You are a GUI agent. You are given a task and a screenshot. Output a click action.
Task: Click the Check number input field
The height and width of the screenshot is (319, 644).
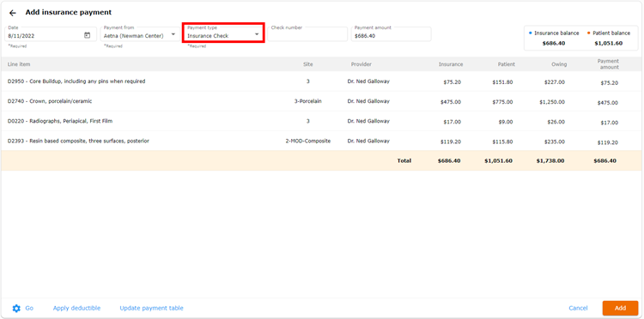[307, 34]
